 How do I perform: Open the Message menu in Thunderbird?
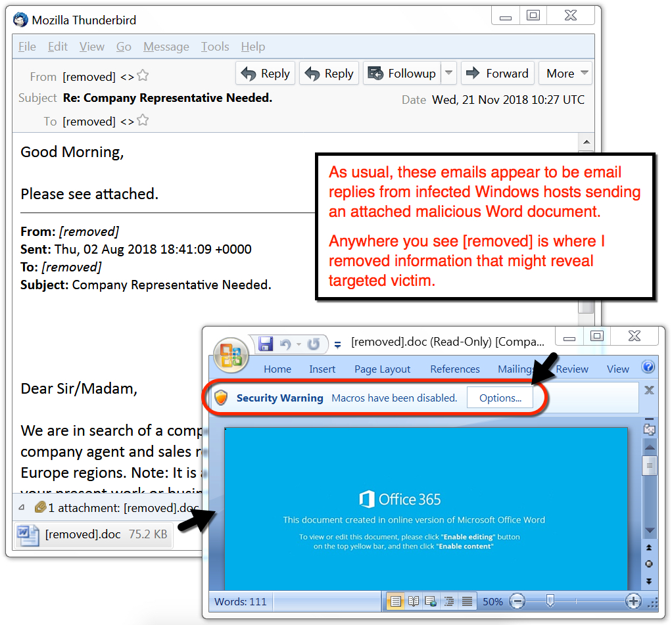tap(166, 46)
